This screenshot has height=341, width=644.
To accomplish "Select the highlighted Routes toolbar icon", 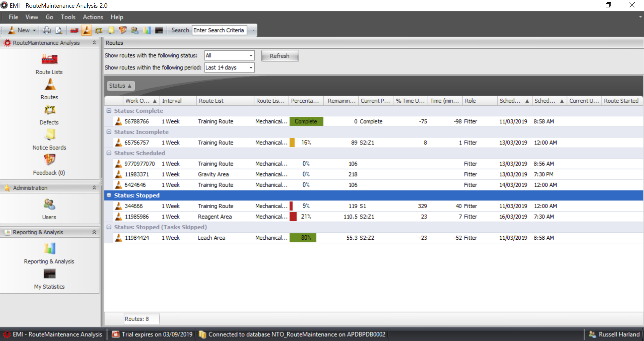I will coord(86,30).
